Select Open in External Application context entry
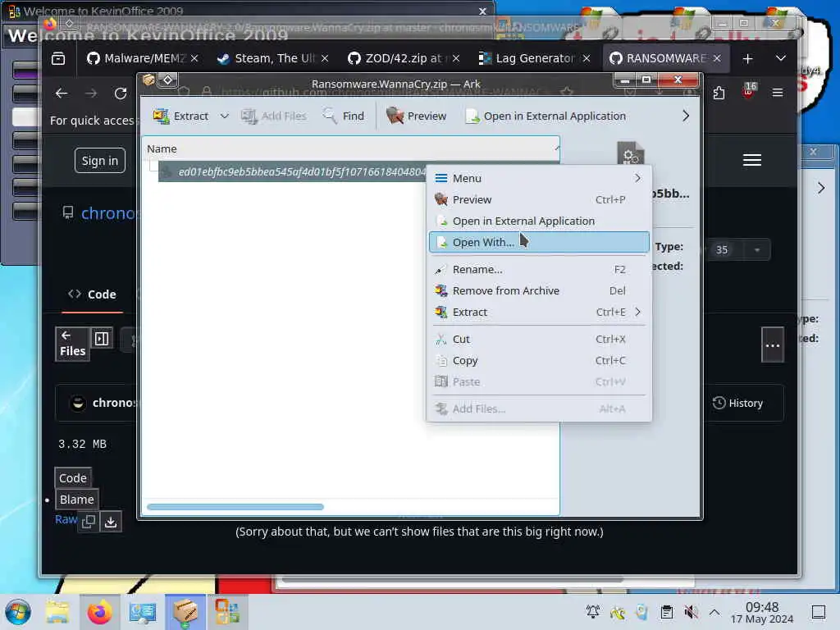Viewport: 840px width, 630px height. 539,221
